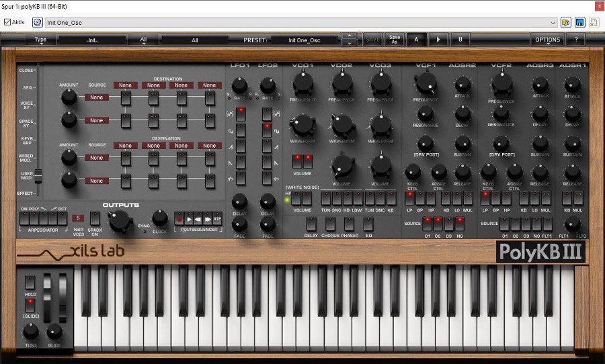Select LFO2 random noise waveform button
This screenshot has width=605, height=364.
coord(267,178)
